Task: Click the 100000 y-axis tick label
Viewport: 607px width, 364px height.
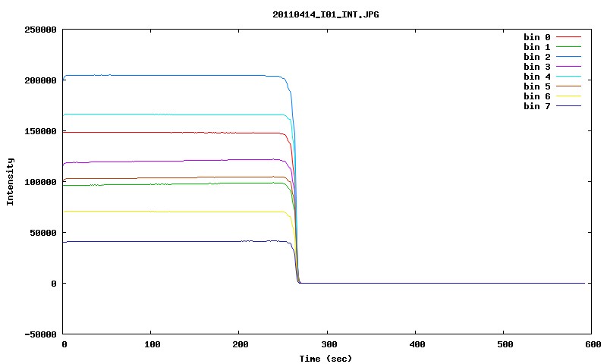Action: [40, 182]
